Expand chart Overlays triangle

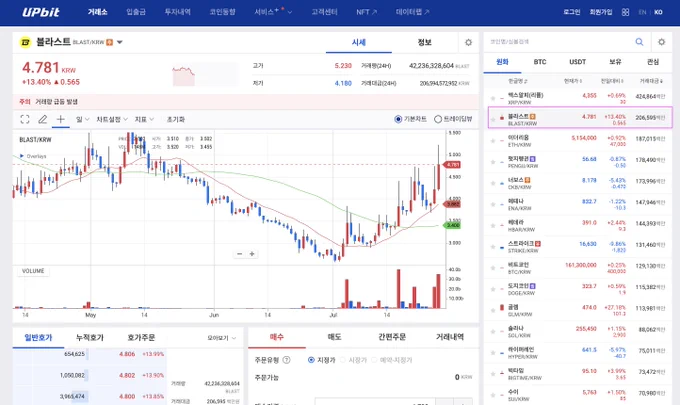tap(22, 156)
